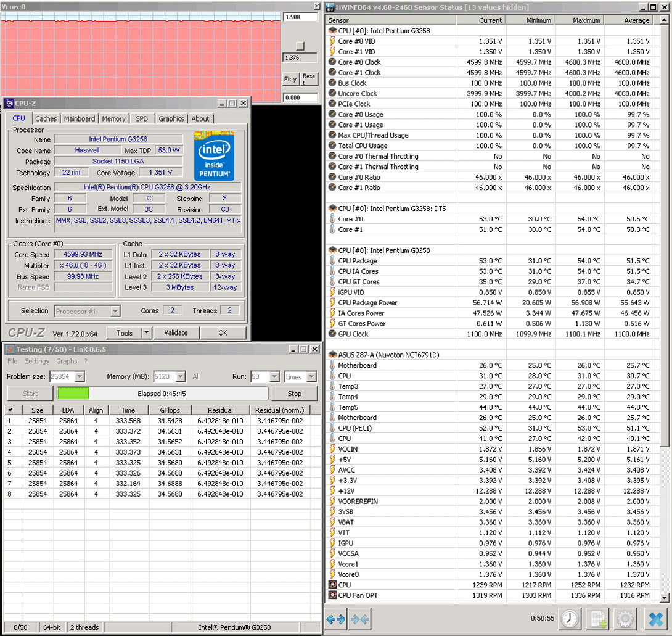Click the '?' help menu in LinX

pos(86,361)
